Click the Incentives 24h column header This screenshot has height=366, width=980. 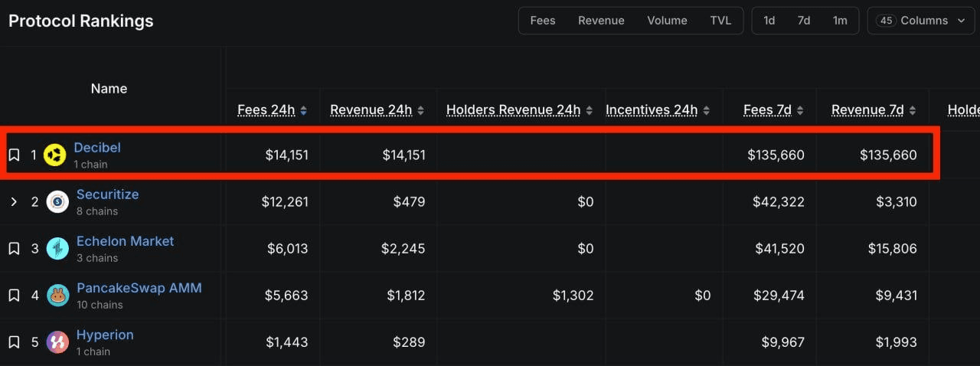coord(652,110)
